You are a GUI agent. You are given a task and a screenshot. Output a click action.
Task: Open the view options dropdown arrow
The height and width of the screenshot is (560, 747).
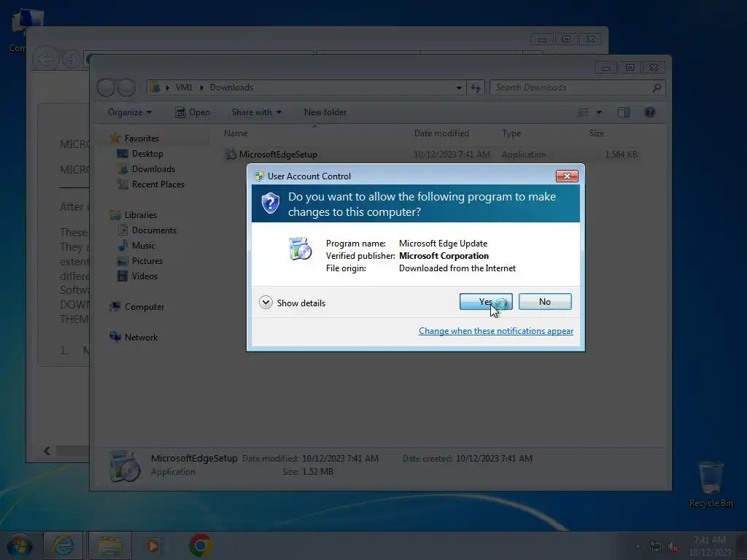tap(600, 112)
